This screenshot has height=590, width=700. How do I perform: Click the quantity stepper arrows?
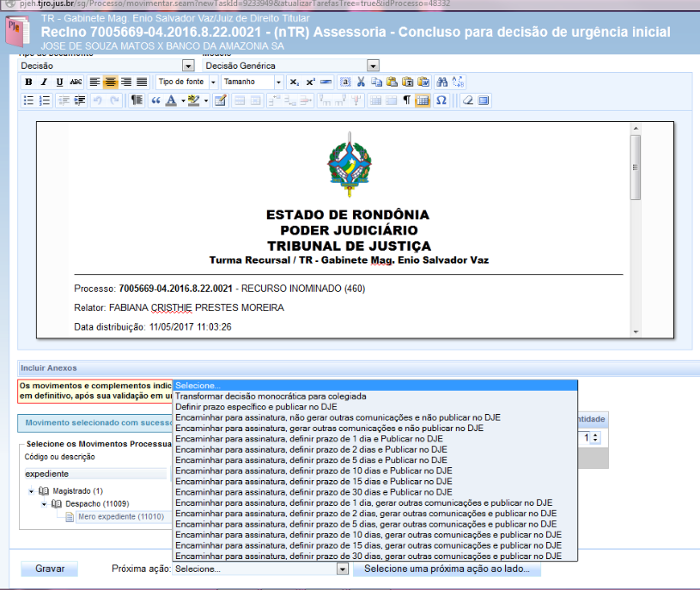[595, 438]
